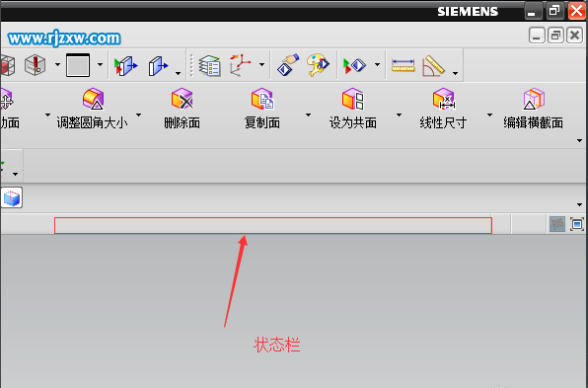Close the Siemens NX application with red X

tap(577, 11)
